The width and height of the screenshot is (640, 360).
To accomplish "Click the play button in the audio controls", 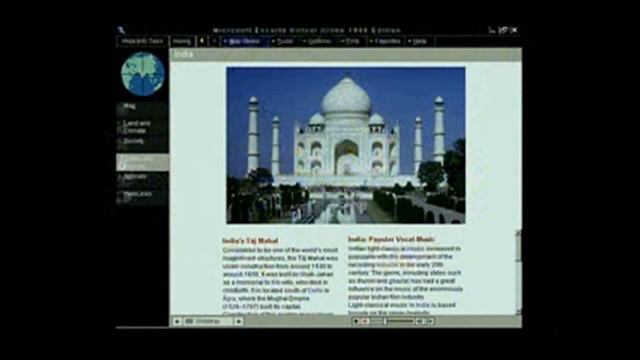I will [356, 322].
